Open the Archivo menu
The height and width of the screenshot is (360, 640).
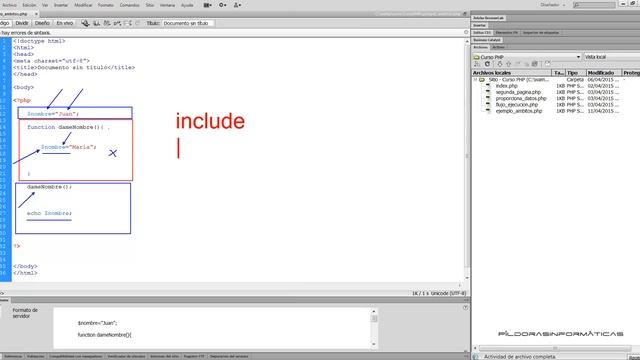pyautogui.click(x=9, y=5)
